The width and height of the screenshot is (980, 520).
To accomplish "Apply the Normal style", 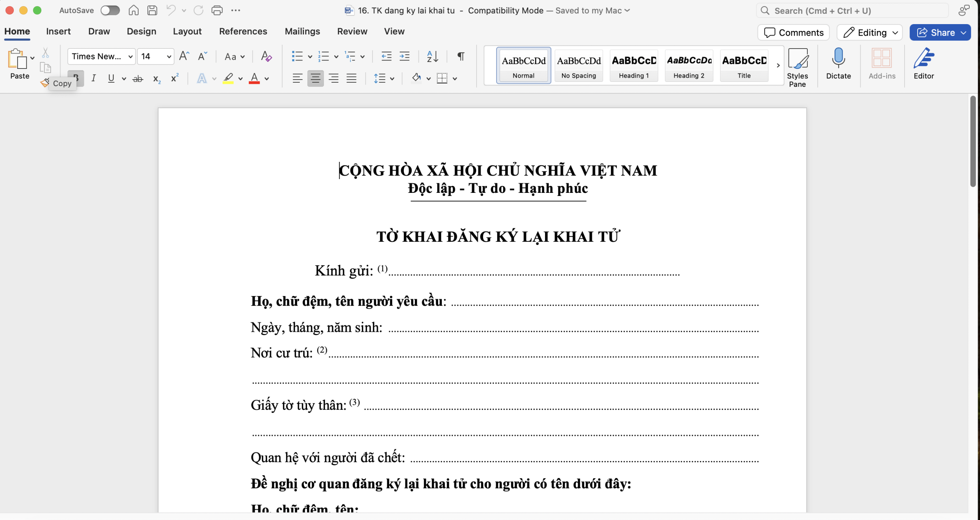I will pos(523,65).
